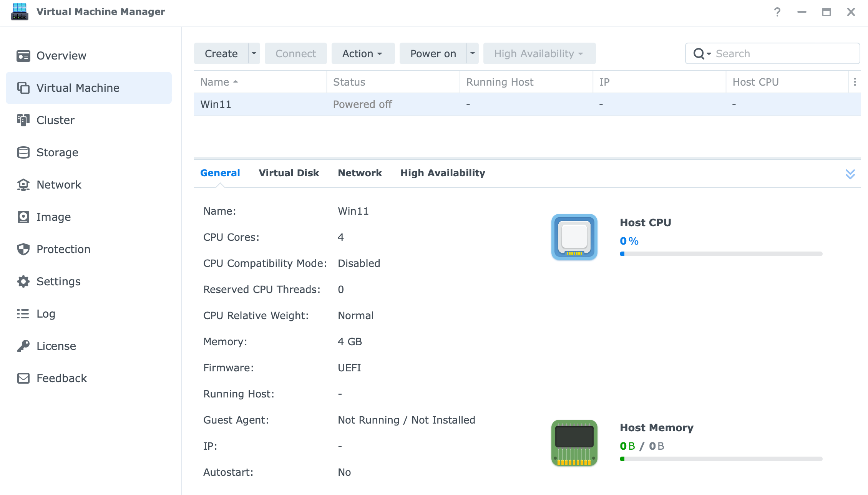
Task: Click the License key icon
Action: pyautogui.click(x=23, y=346)
